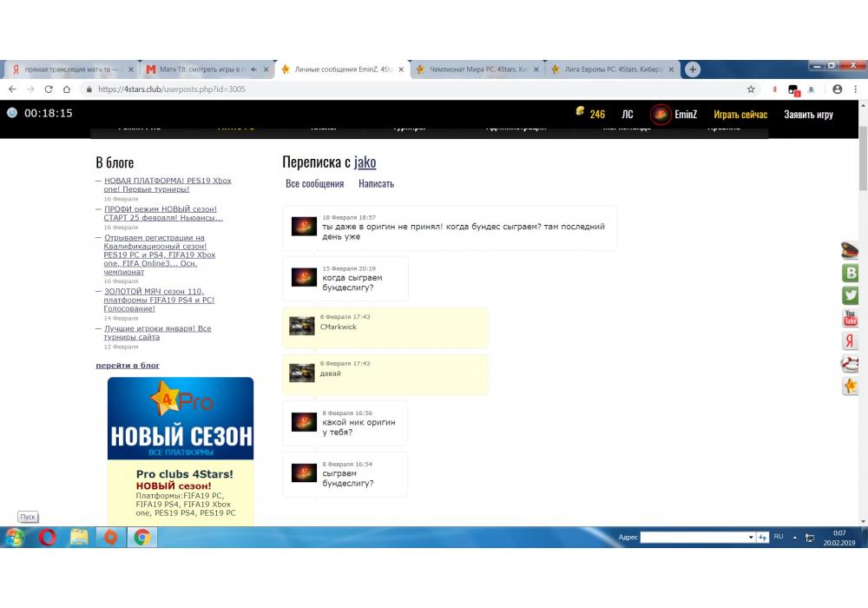
Task: Click the VK share icon in sidebar
Action: pos(851,273)
